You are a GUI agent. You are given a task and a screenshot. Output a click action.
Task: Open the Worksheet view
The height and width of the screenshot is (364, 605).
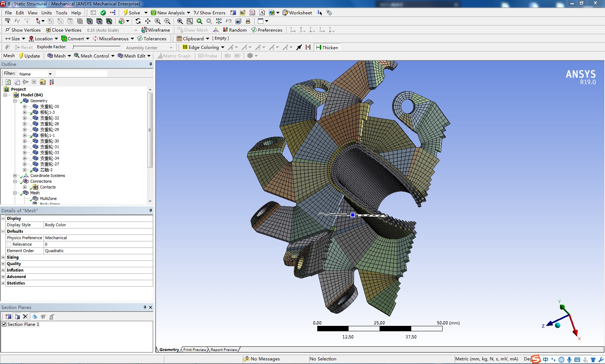pos(297,13)
